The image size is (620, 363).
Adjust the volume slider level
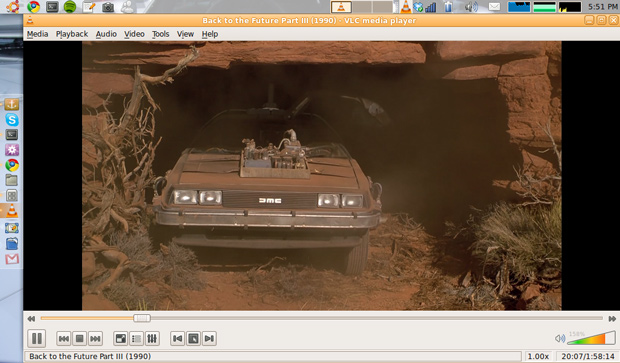592,338
